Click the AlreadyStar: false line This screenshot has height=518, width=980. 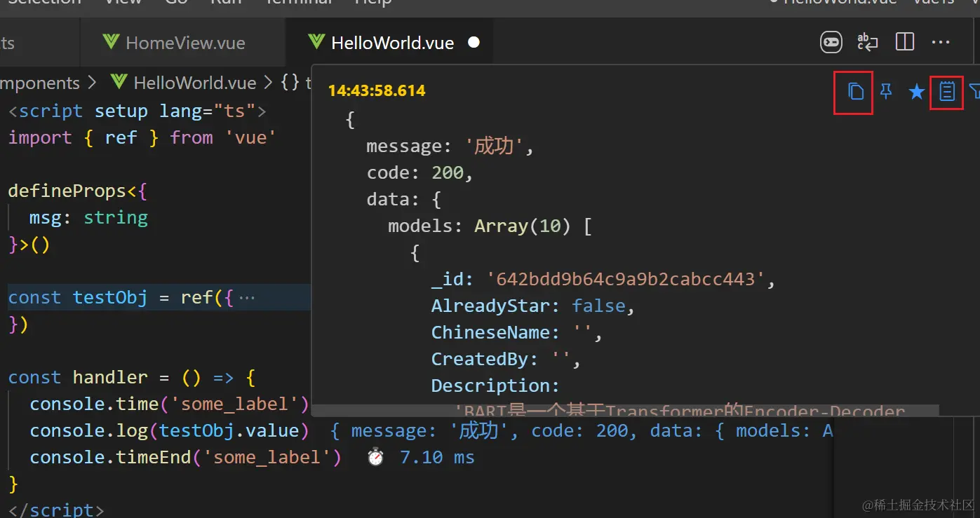532,306
